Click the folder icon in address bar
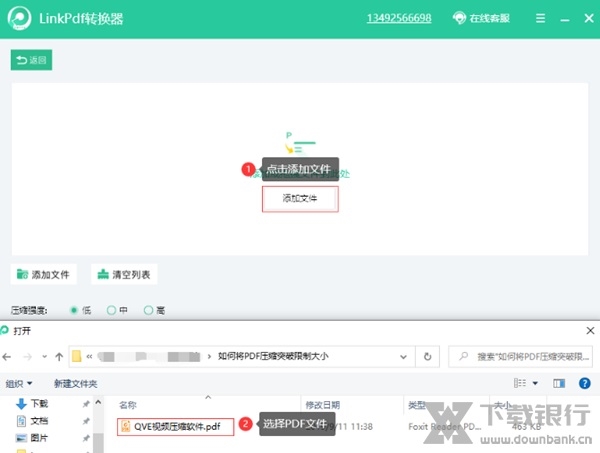 (x=77, y=356)
